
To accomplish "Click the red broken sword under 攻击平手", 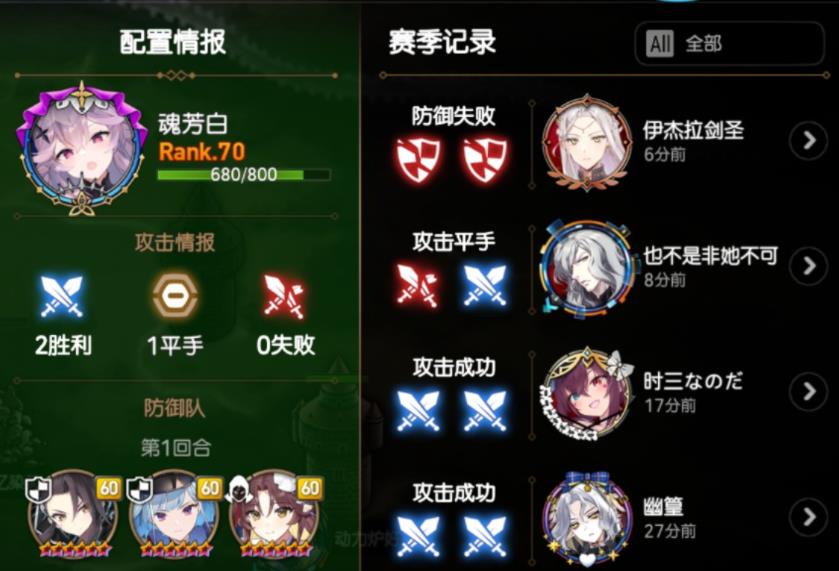I will (x=418, y=285).
